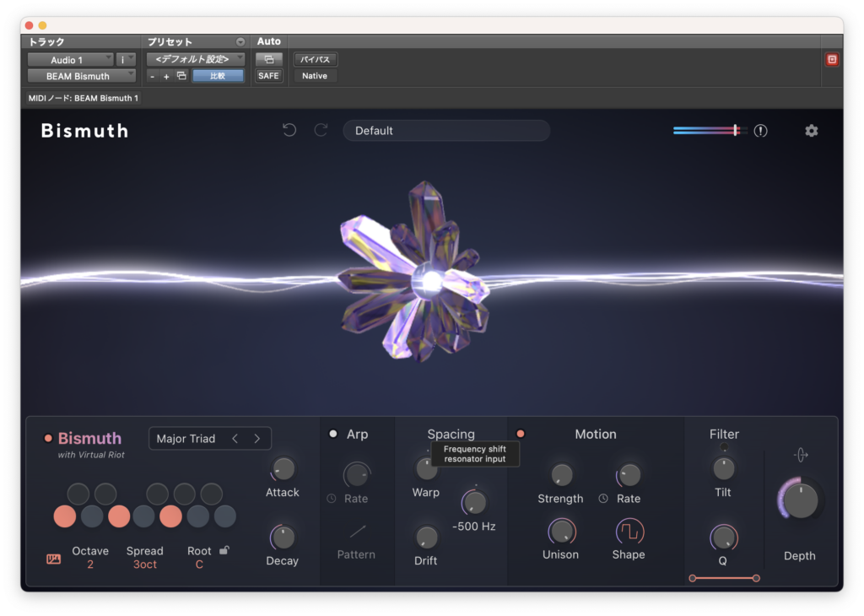Undo the last change in Bismuth
The width and height of the screenshot is (864, 616).
[289, 130]
